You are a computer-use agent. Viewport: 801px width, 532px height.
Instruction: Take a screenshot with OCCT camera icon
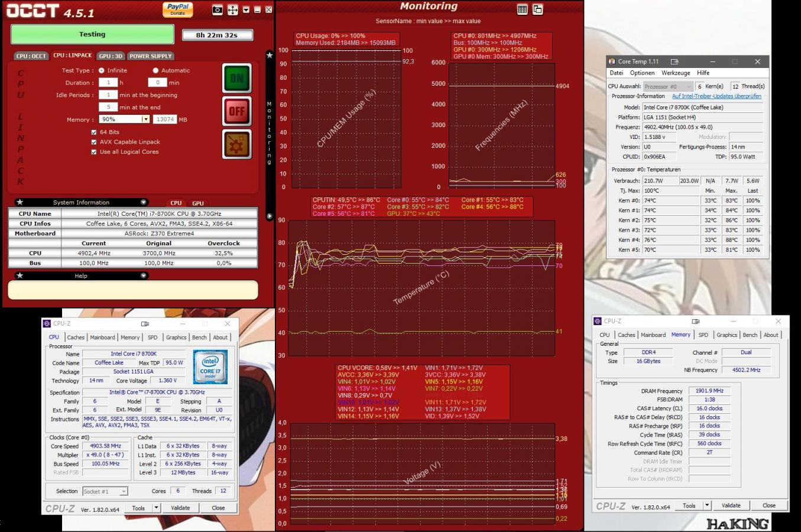[x=218, y=9]
